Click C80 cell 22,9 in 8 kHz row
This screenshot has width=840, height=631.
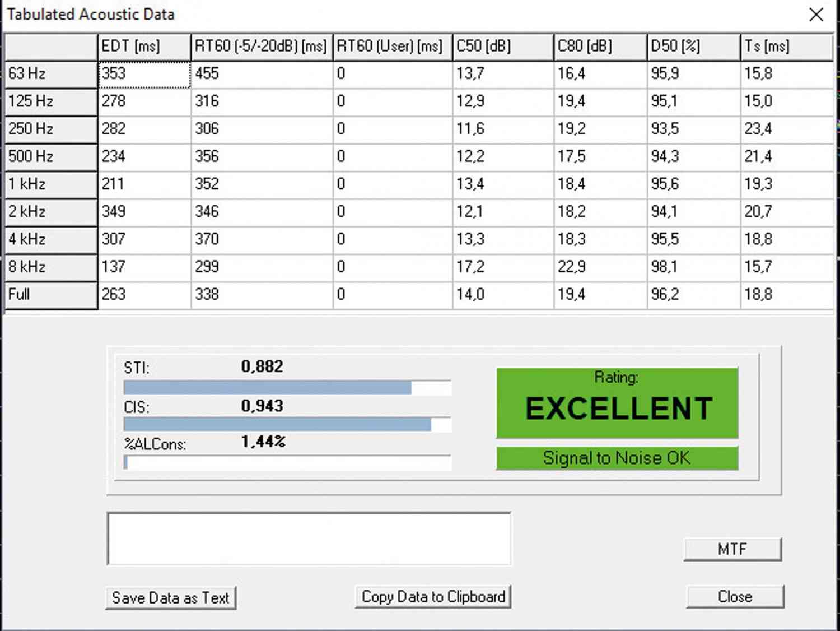pos(600,267)
